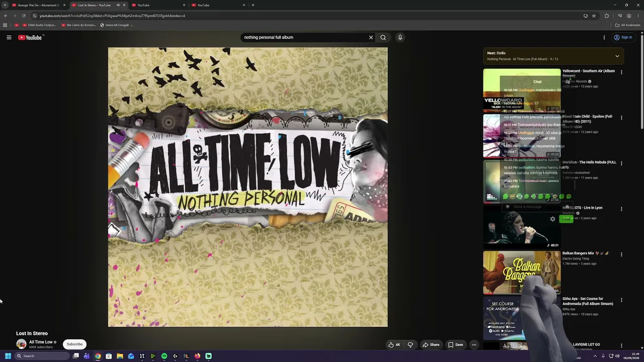Install the page as an app

pyautogui.click(x=586, y=16)
